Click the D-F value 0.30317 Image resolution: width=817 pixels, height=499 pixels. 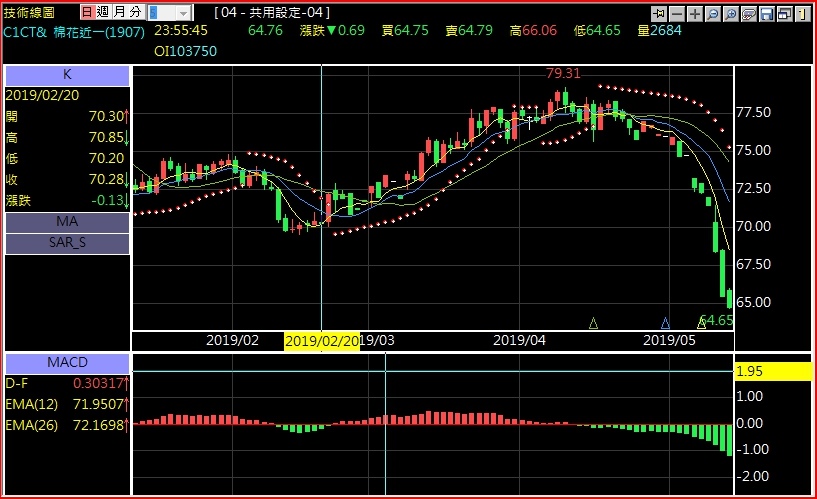click(98, 383)
